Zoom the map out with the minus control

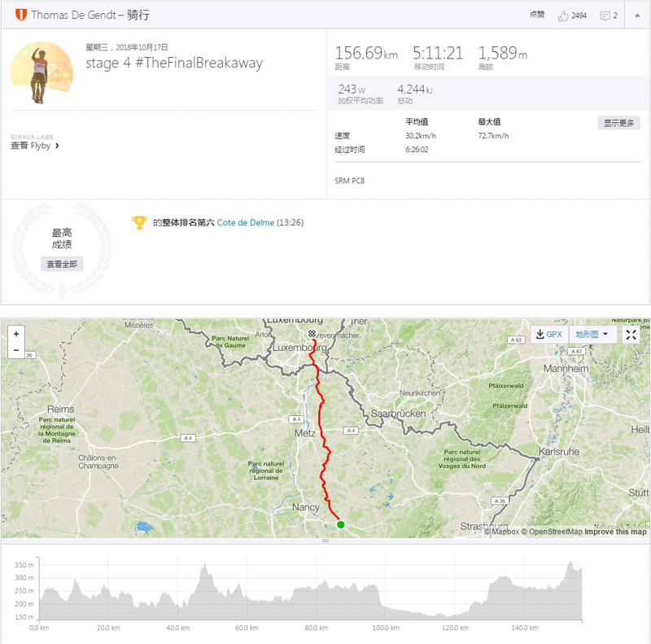[16, 351]
